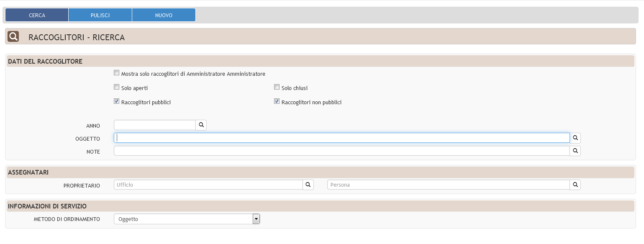Expand the Metodo di ordinamento dropdown arrow
Image resolution: width=644 pixels, height=244 pixels.
pyautogui.click(x=256, y=219)
